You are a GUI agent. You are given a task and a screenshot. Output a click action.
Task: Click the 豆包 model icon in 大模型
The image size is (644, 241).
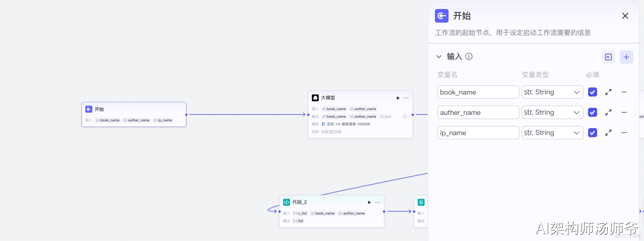[x=323, y=124]
